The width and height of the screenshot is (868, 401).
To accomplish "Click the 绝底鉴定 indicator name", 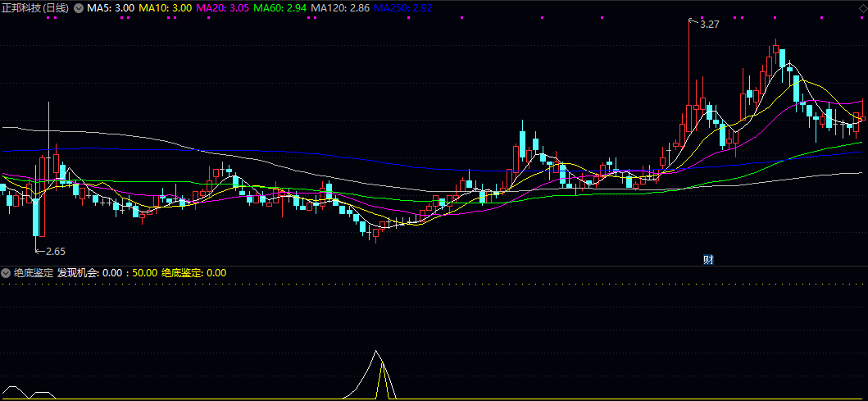I will (x=34, y=273).
